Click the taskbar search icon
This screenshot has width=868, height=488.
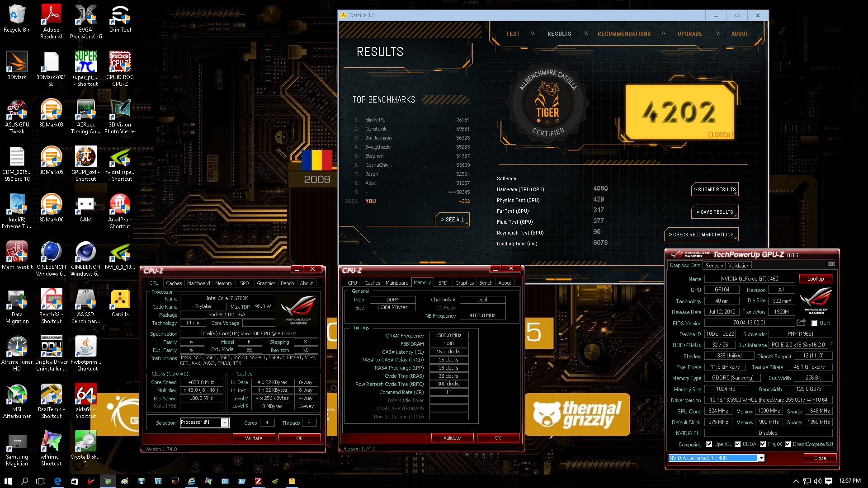click(25, 481)
